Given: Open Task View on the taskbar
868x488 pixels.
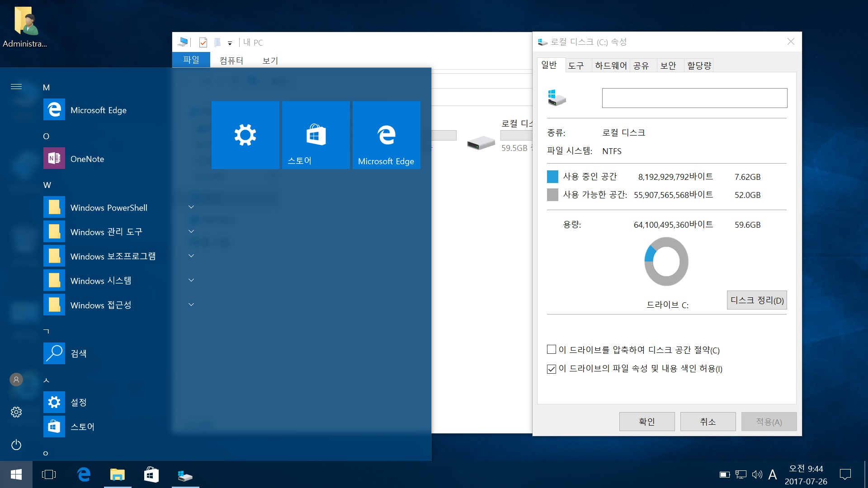Looking at the screenshot, I should 49,474.
